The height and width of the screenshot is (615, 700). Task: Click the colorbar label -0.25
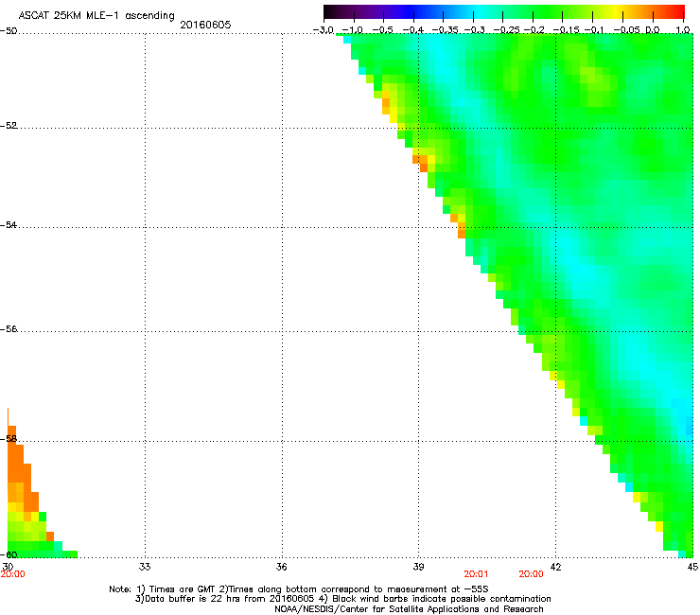point(506,30)
